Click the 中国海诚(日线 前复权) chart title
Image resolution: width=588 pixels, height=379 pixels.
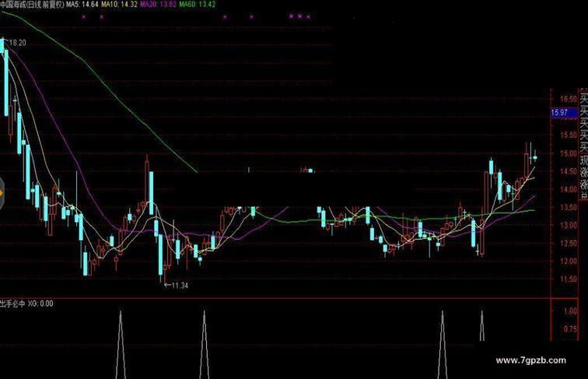[x=33, y=5]
